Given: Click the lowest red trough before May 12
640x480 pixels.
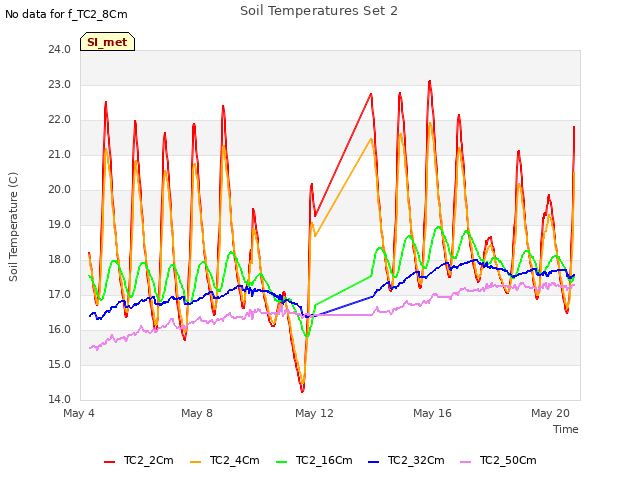Looking at the screenshot, I should (x=302, y=391).
